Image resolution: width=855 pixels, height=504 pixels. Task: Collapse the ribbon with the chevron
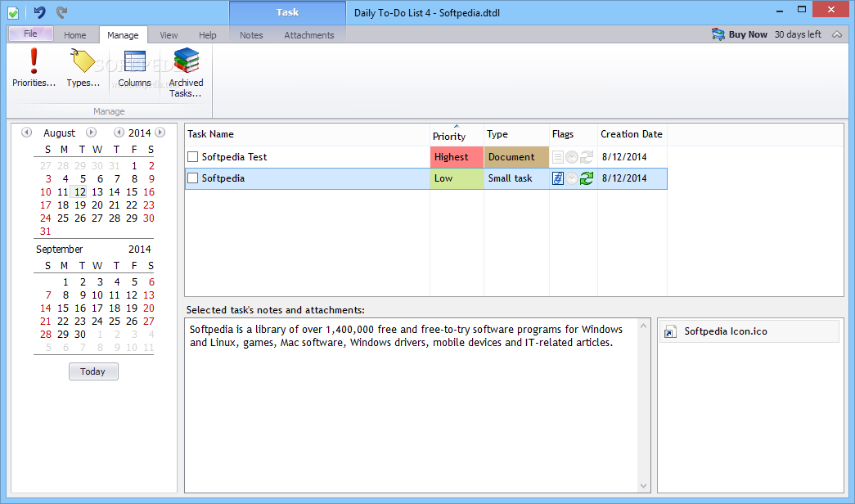click(837, 34)
